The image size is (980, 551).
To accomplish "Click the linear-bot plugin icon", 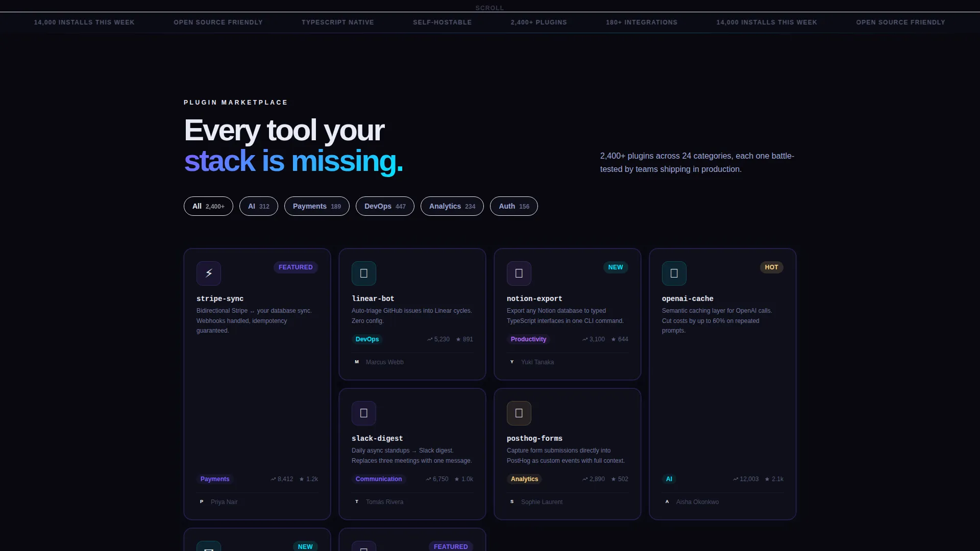I will coord(364,273).
